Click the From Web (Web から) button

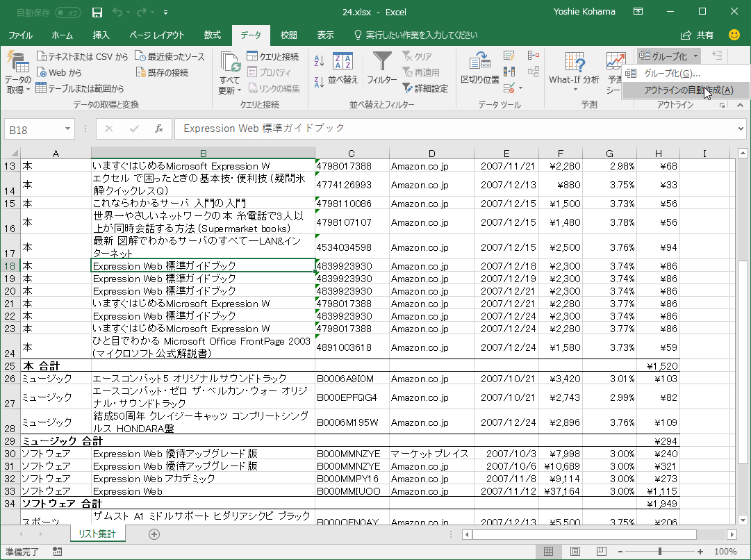tap(59, 72)
